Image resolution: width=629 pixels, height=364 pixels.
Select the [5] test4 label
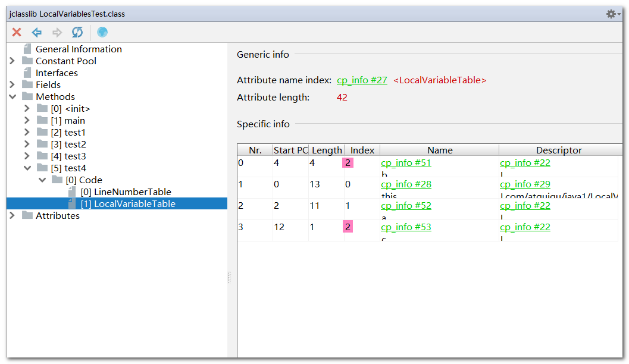point(68,168)
